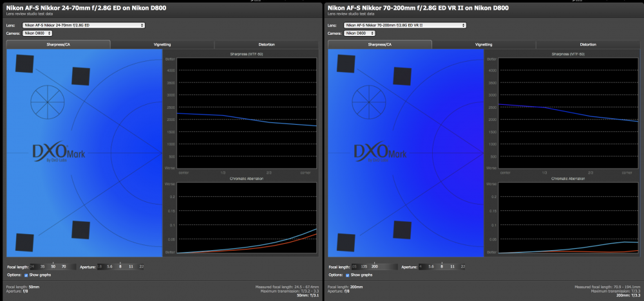Screen dimensions: 644x301
Task: Open the Lens dropdown in the 70-200mm panel
Action: (x=405, y=26)
